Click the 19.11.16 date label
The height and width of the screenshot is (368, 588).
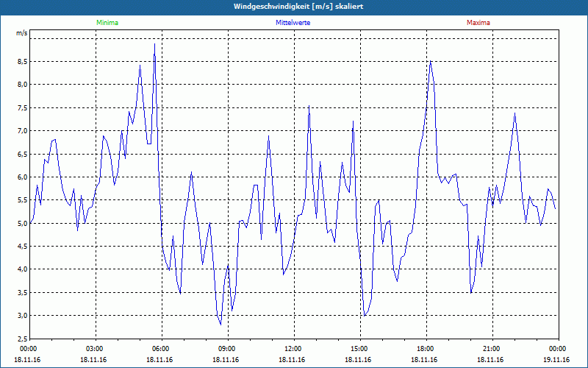pyautogui.click(x=556, y=360)
